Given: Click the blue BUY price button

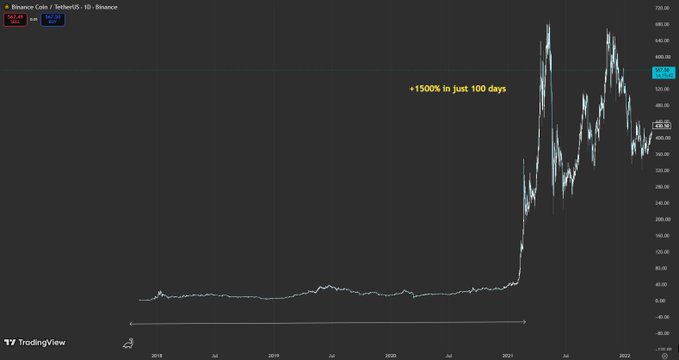Looking at the screenshot, I should pyautogui.click(x=53, y=19).
